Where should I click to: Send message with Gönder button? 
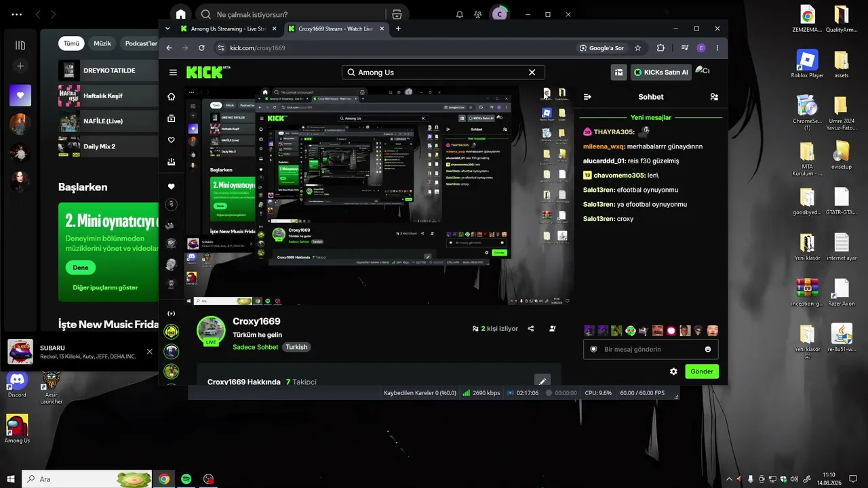(702, 371)
